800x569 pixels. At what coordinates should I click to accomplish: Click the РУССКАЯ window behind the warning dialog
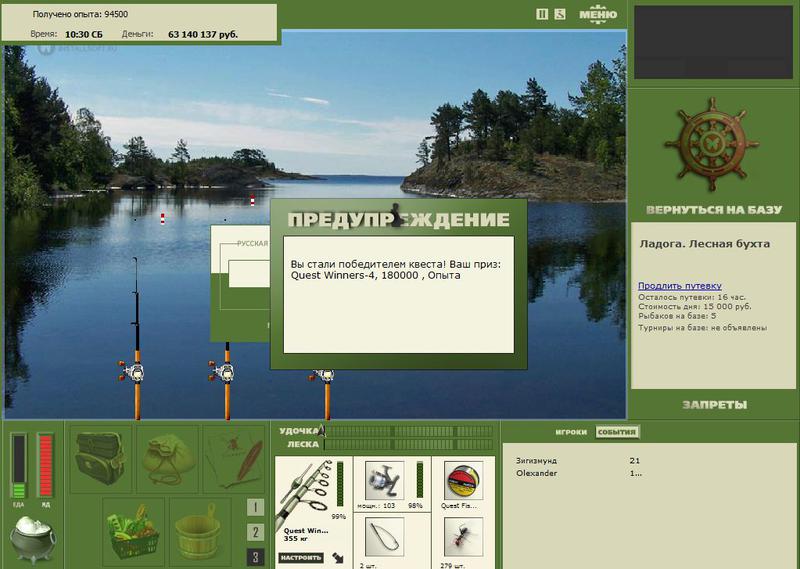click(x=240, y=283)
